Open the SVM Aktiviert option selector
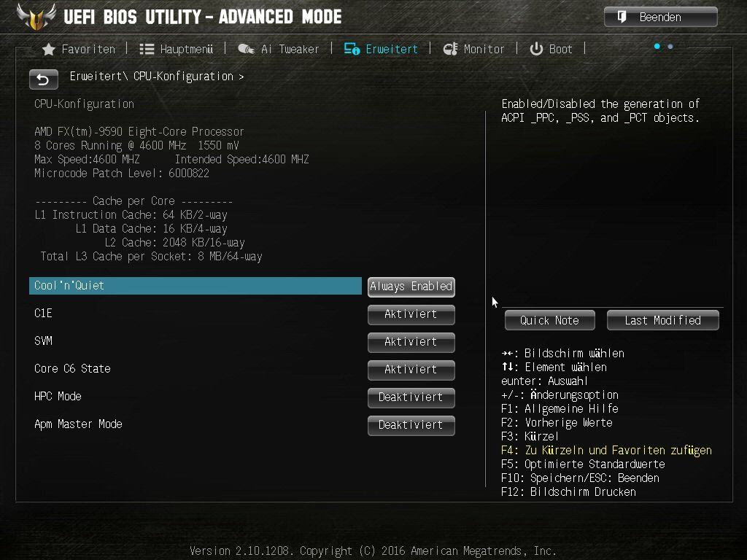This screenshot has width=747, height=560. [x=411, y=342]
